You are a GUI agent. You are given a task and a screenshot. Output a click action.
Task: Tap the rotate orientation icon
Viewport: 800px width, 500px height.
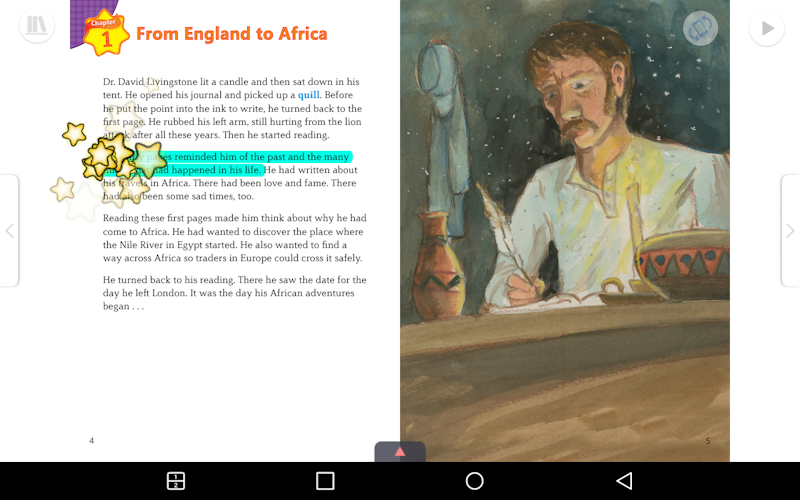click(x=700, y=28)
